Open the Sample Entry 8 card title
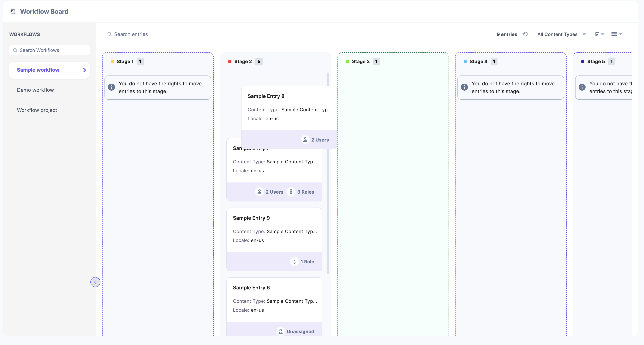Viewport: 644px width, 345px height. coord(266,96)
